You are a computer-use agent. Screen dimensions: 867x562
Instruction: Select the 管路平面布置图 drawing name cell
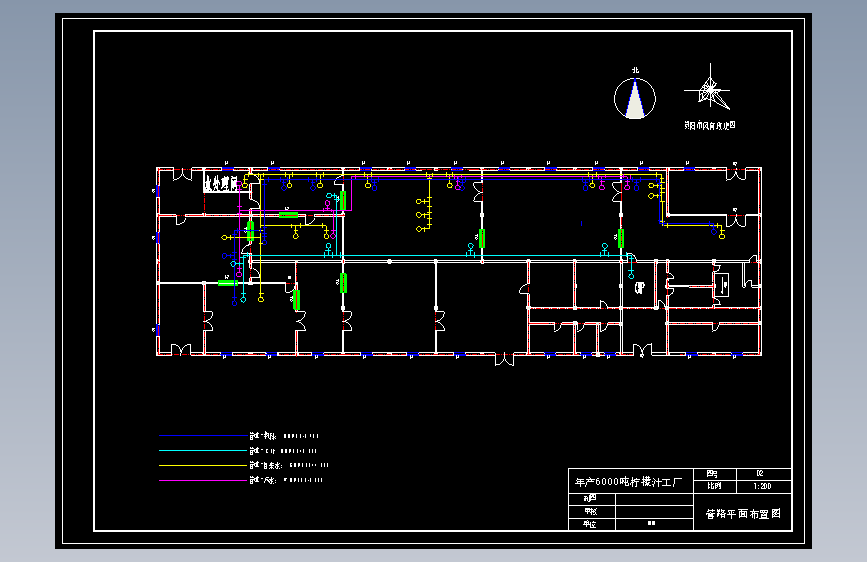tap(743, 513)
